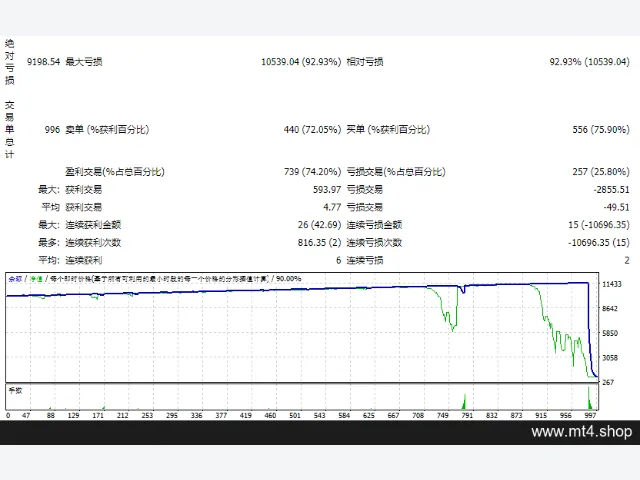Click the average consecutive wins value 6
This screenshot has height=480, width=640.
[338, 260]
